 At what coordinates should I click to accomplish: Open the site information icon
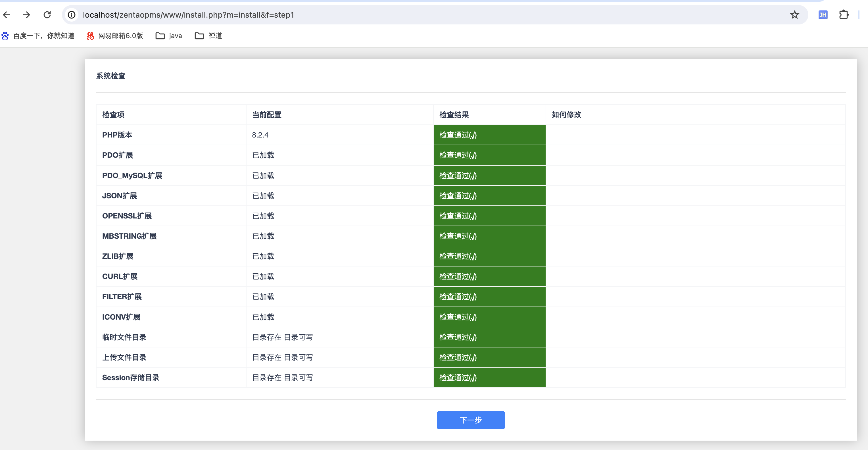(72, 15)
